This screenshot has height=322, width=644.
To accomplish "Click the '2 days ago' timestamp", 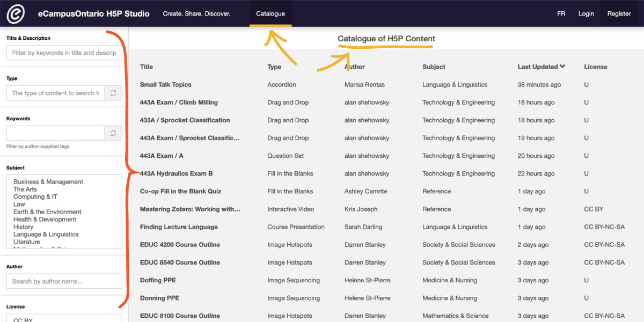I will [533, 245].
